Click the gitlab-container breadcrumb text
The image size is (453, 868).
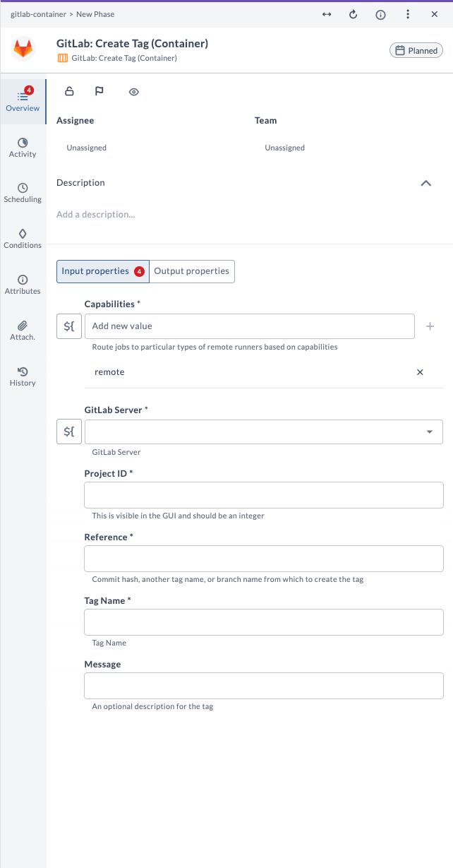(x=38, y=14)
